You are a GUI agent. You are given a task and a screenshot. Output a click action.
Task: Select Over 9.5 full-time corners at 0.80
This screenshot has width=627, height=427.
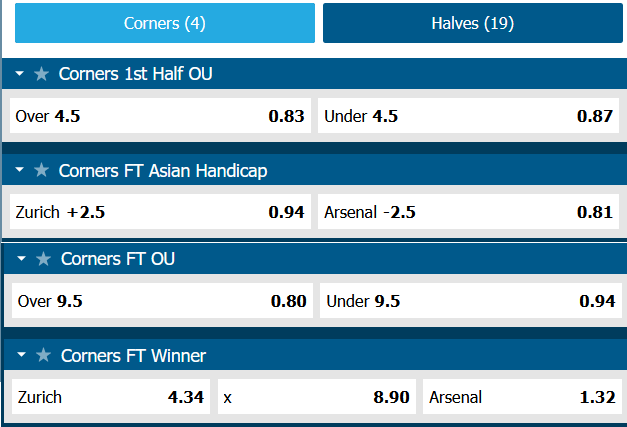[160, 301]
